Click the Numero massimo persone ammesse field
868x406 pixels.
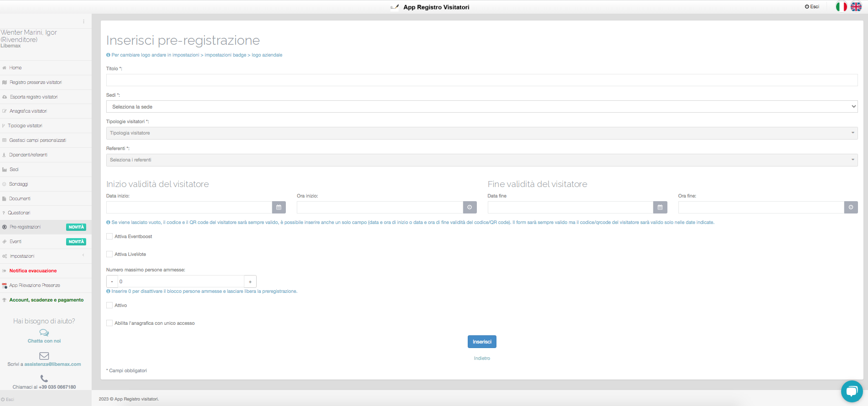[181, 281]
